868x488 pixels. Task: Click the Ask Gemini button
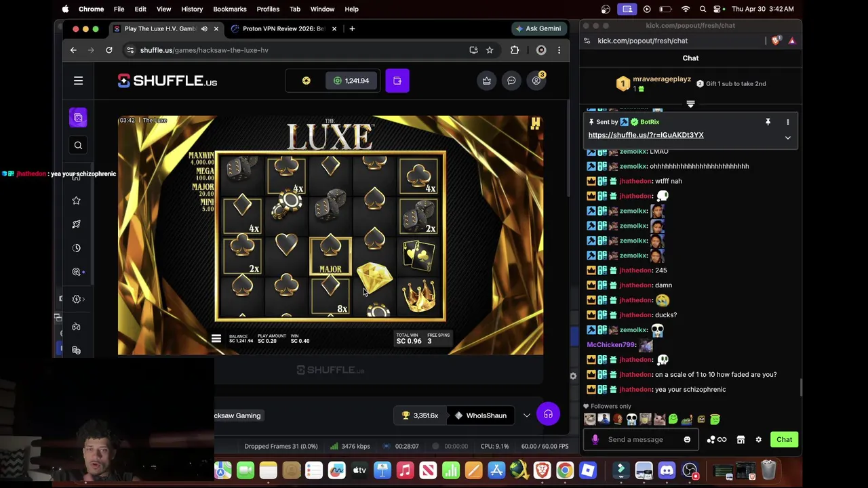[538, 28]
